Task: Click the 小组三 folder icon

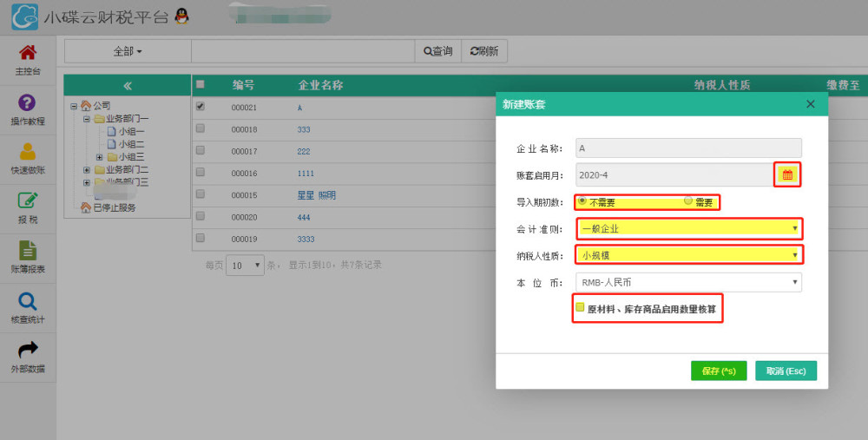Action: click(x=112, y=157)
